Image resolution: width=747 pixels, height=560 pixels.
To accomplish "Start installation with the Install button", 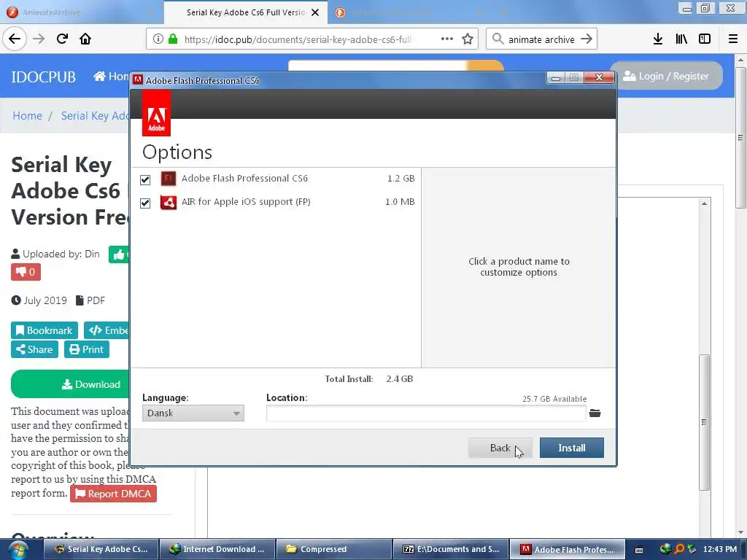I will pos(572,448).
